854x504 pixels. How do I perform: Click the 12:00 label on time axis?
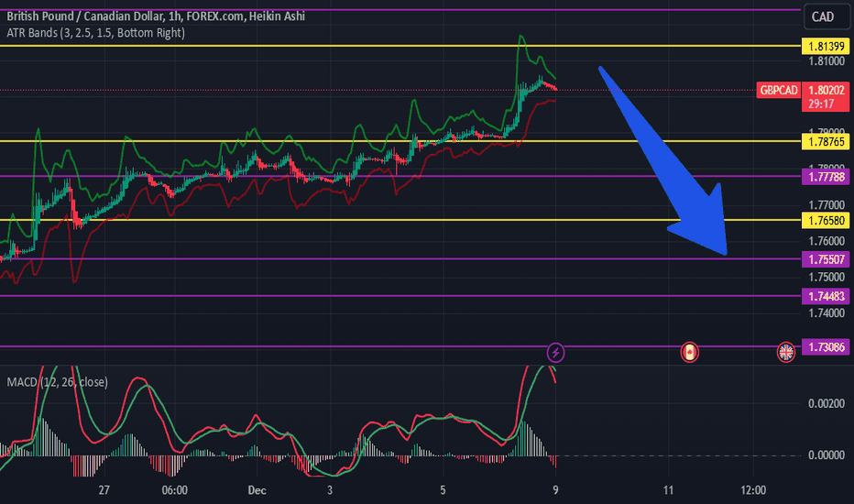(x=753, y=490)
